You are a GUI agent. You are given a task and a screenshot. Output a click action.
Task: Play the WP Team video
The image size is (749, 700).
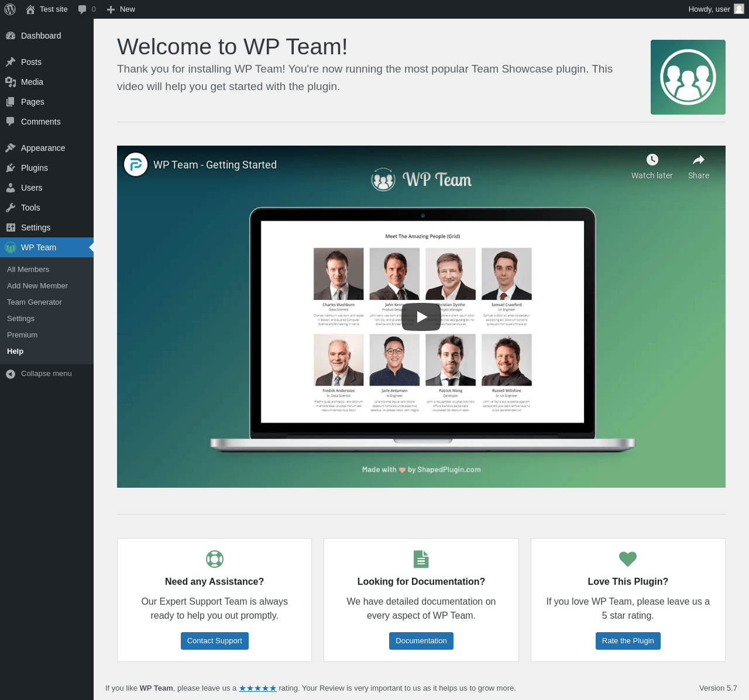(421, 317)
